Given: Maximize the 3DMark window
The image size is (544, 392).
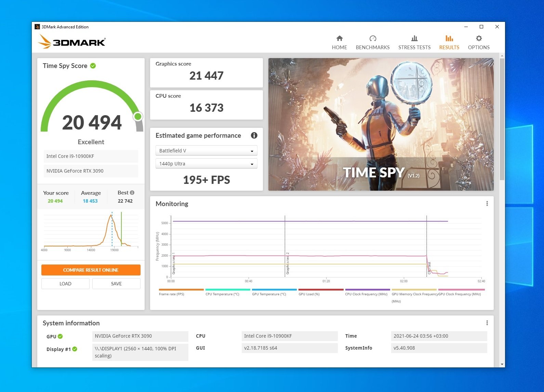Looking at the screenshot, I should pyautogui.click(x=481, y=27).
